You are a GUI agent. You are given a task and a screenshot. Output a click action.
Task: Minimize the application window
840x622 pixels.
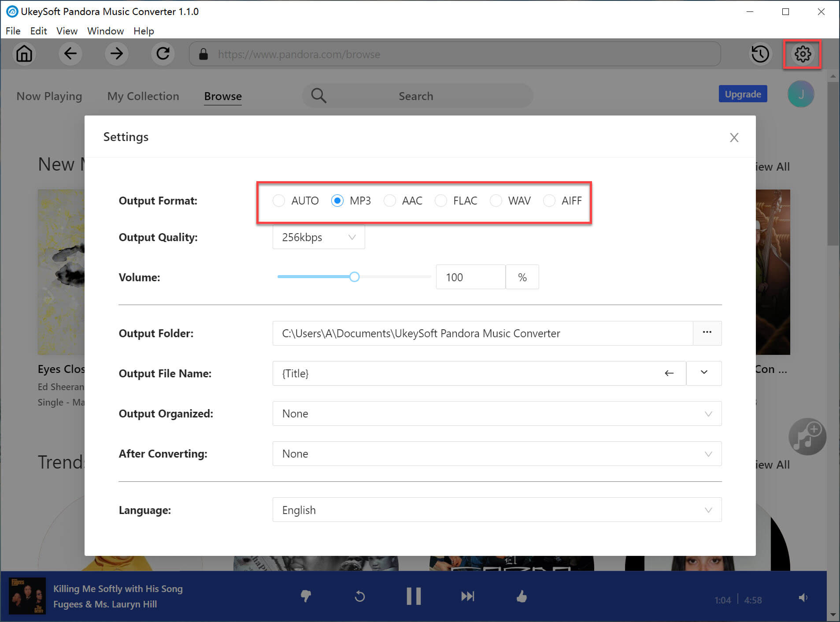(750, 11)
